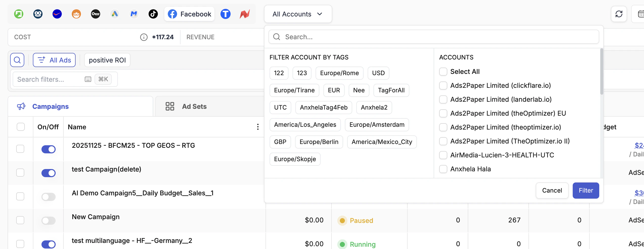The height and width of the screenshot is (249, 644).
Task: Select the Facebook traffic source tab
Action: point(189,14)
